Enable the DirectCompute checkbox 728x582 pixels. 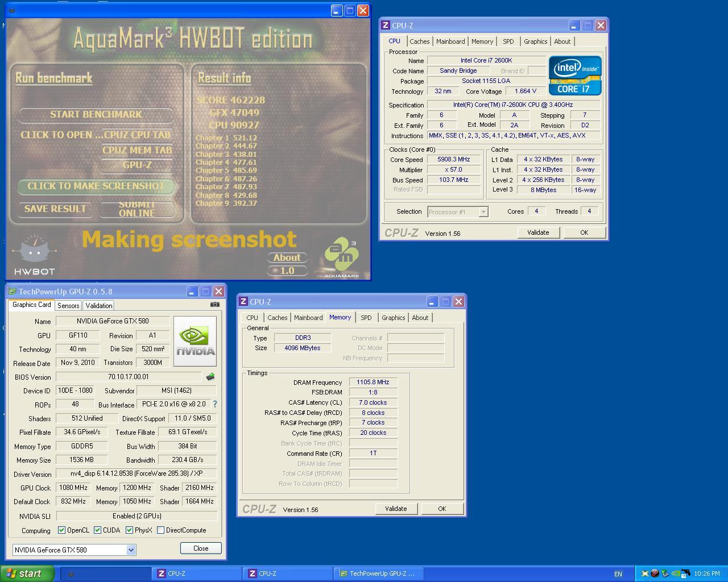coord(161,530)
